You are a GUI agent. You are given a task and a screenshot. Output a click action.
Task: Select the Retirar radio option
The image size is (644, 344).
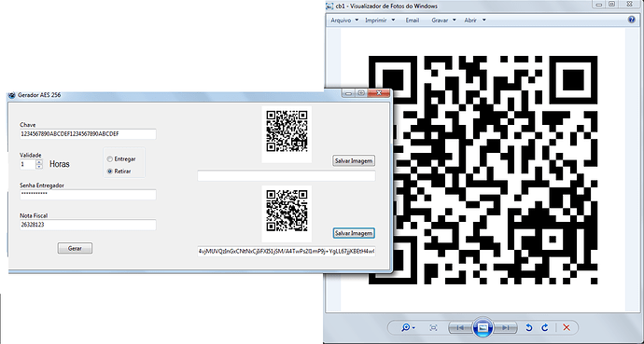[x=109, y=172]
